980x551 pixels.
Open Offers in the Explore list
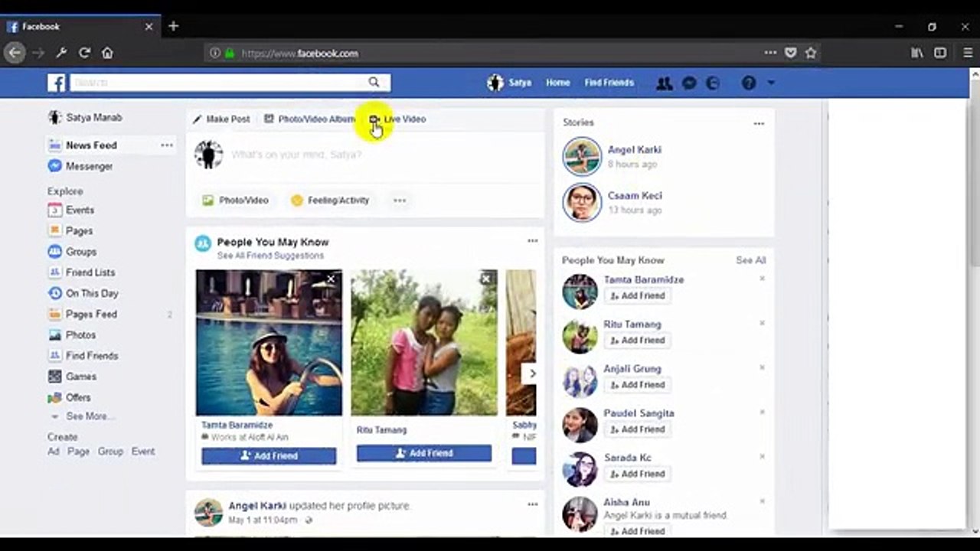70,397
